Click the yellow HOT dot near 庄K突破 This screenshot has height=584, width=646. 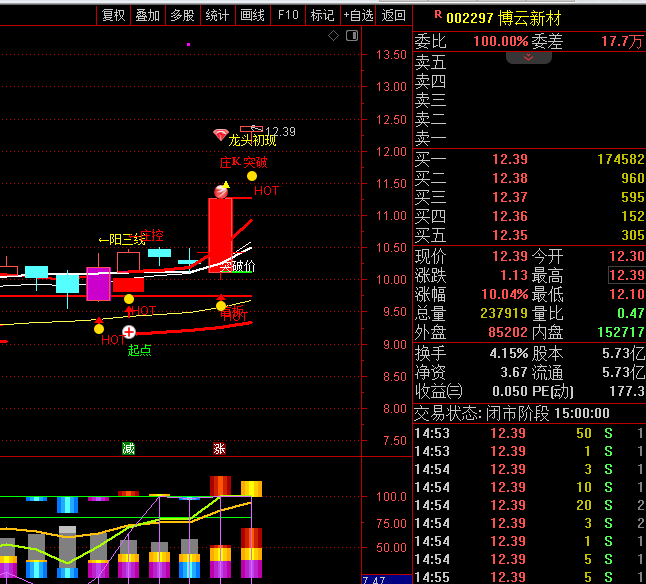click(x=252, y=176)
